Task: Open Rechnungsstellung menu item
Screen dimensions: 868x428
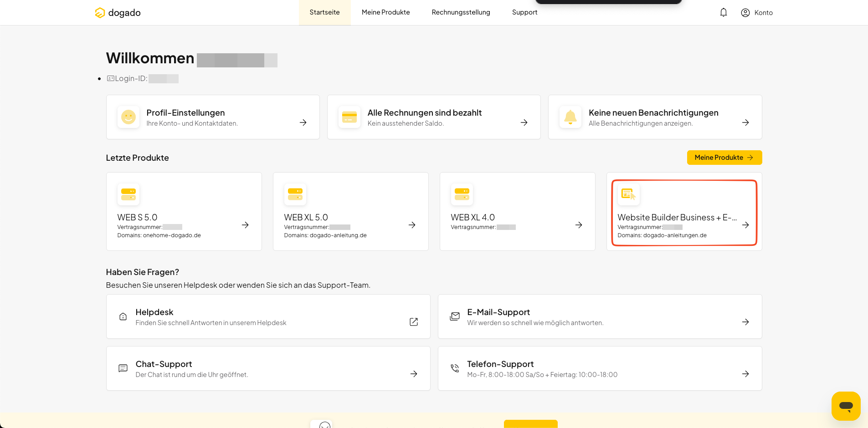Action: click(x=461, y=12)
